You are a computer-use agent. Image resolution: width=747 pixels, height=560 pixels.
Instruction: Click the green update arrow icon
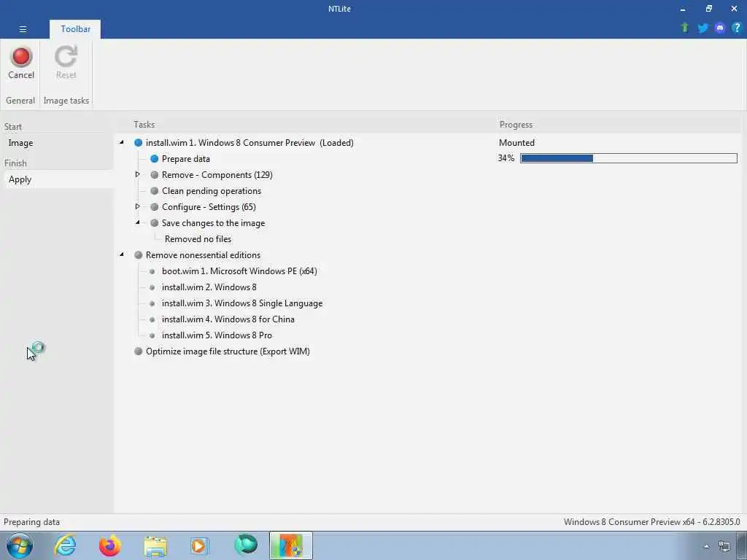click(684, 28)
